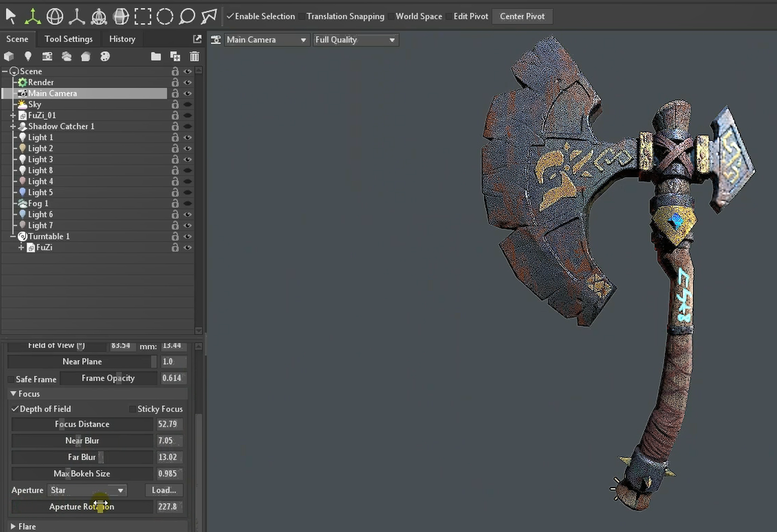The width and height of the screenshot is (777, 532).
Task: Collapse the Turntable 1 node
Action: pyautogui.click(x=13, y=237)
